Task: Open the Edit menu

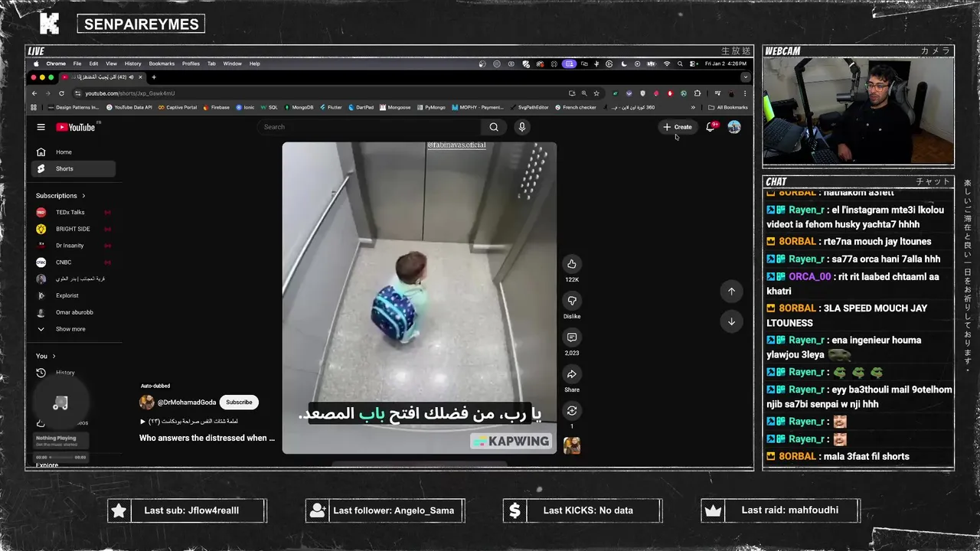Action: coord(93,64)
